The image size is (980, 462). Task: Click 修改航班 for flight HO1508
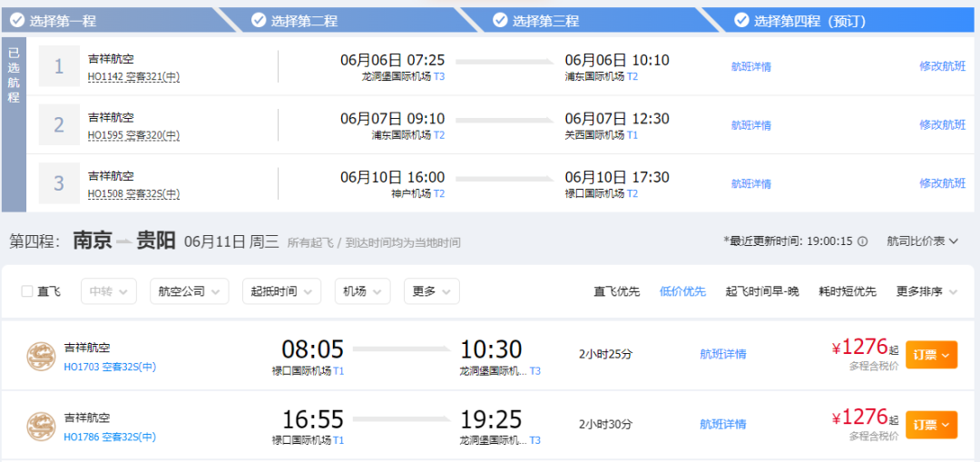click(x=943, y=183)
